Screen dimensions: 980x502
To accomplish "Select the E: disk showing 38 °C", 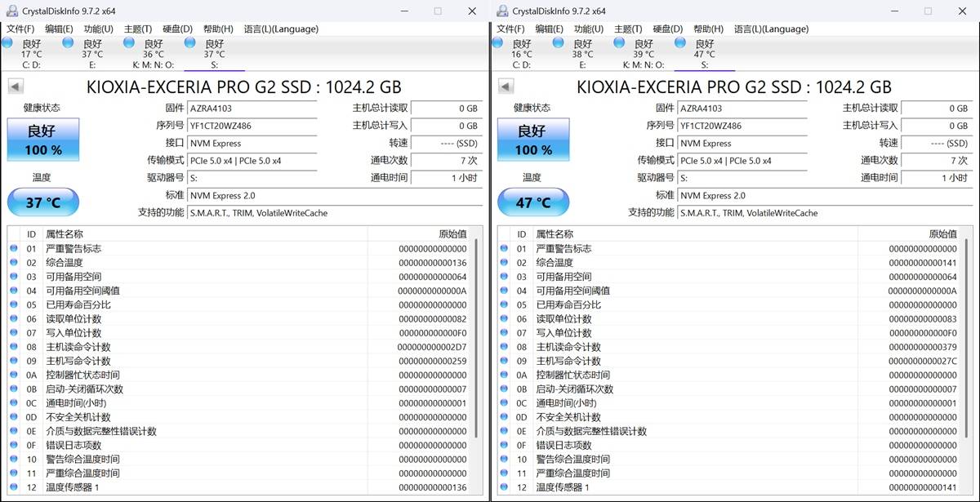I will pos(559,43).
